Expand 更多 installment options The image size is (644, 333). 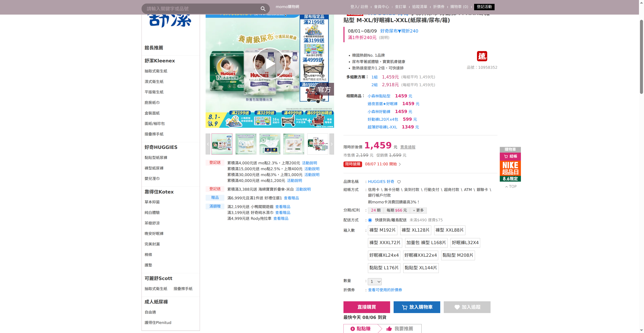[x=418, y=210]
